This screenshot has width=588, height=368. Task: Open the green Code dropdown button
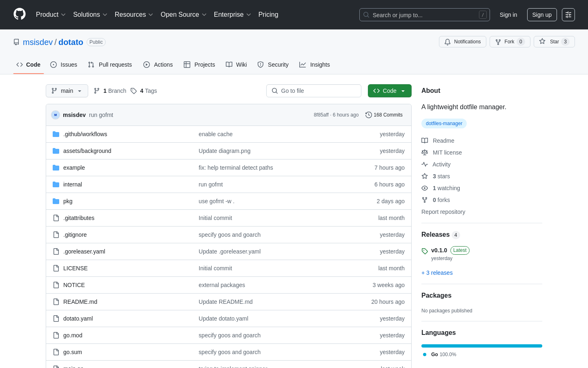(x=390, y=91)
